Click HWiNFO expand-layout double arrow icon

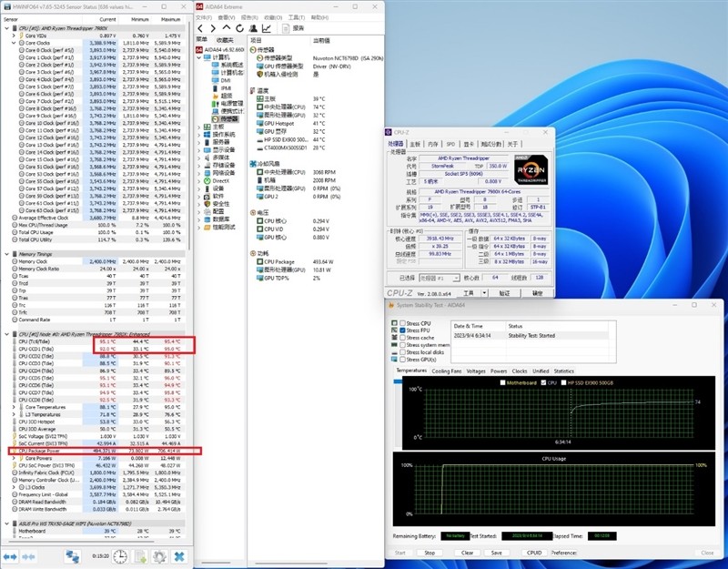pyautogui.click(x=10, y=556)
